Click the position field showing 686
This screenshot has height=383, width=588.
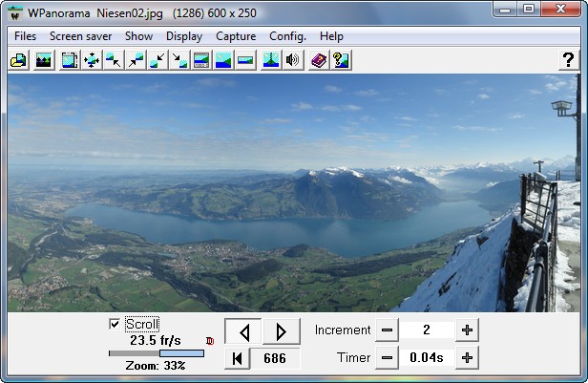(275, 358)
